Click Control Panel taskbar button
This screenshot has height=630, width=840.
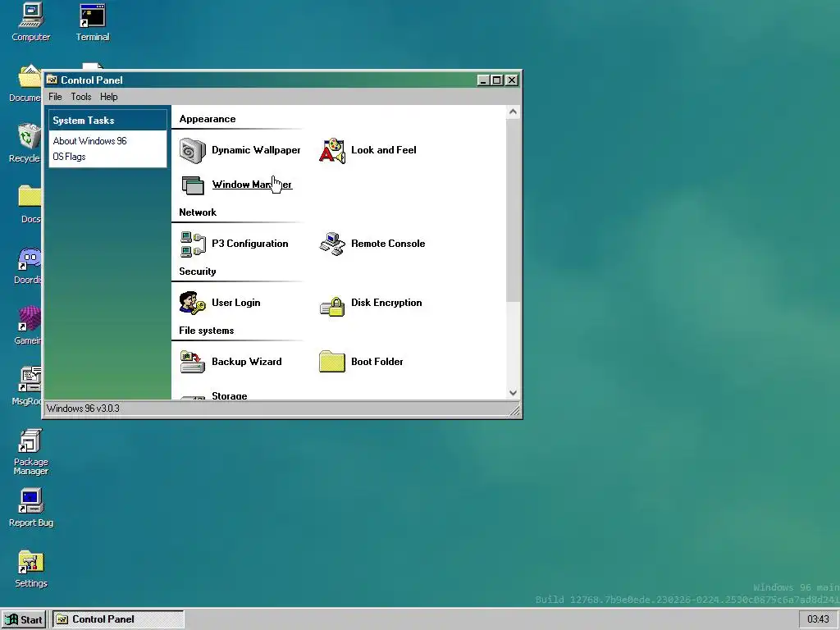[x=118, y=619]
